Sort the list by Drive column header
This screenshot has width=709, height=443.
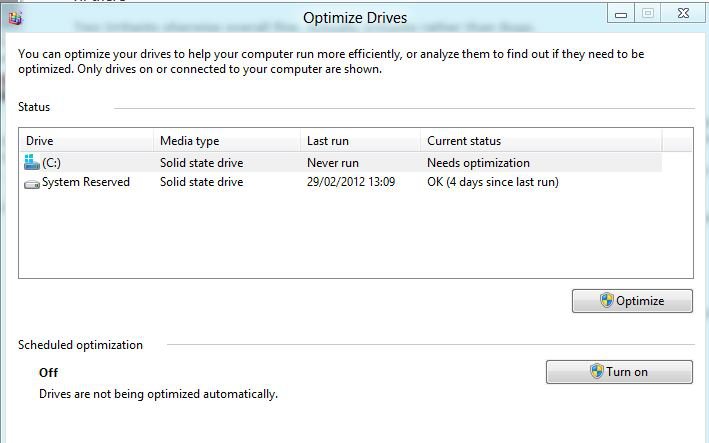[x=40, y=141]
